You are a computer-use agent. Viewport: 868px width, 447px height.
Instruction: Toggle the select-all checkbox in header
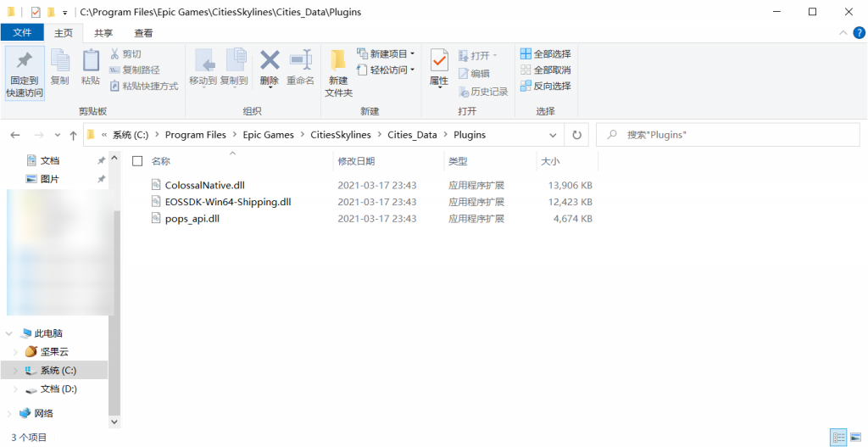tap(138, 161)
